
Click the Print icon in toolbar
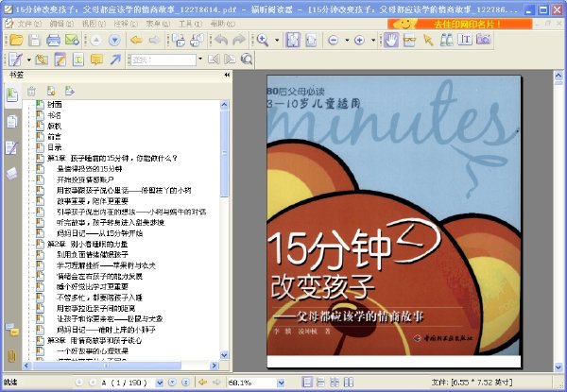(x=53, y=40)
